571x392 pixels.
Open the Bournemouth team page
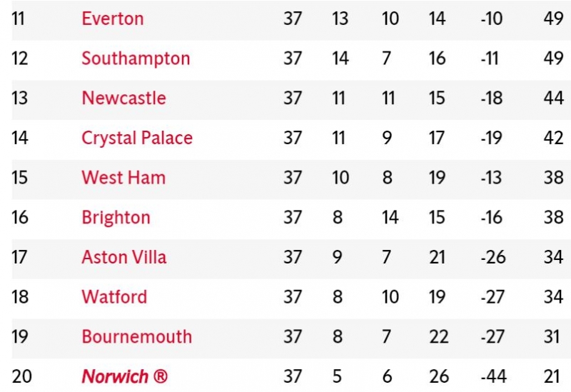click(x=136, y=336)
